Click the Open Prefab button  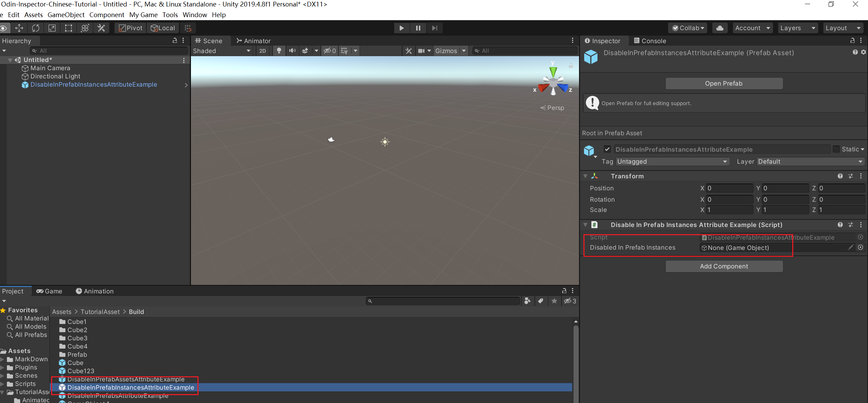pos(724,84)
